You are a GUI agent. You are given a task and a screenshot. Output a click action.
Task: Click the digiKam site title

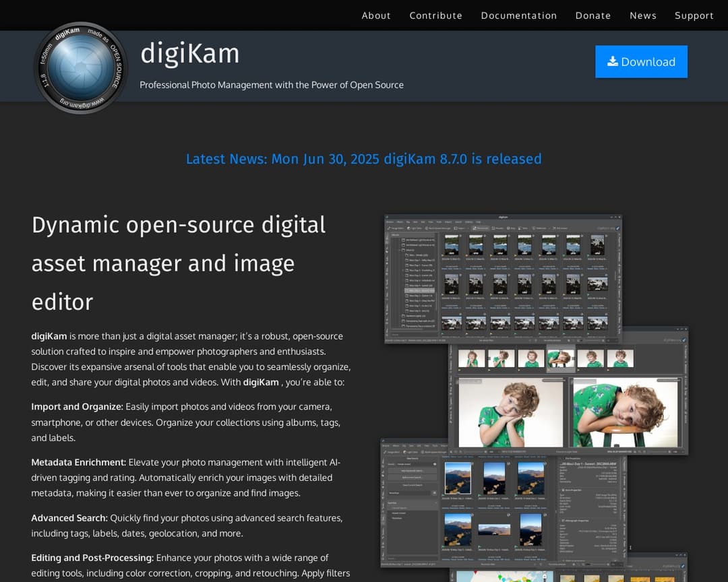pos(189,53)
